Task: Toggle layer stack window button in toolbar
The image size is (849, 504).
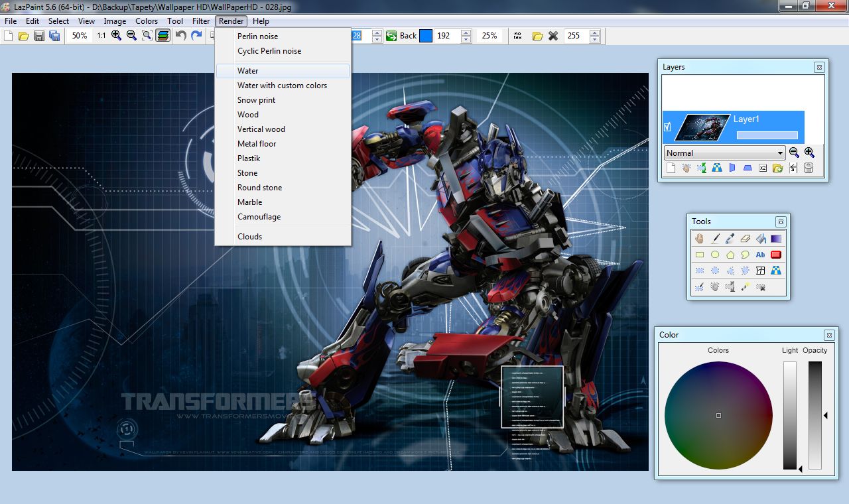Action: pyautogui.click(x=163, y=36)
